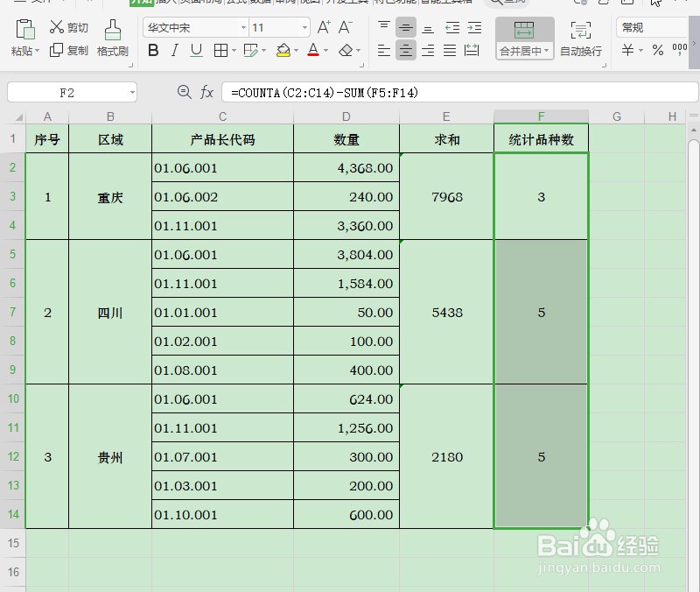Open the 常规 number format dropdown
The height and width of the screenshot is (592, 700).
[654, 27]
